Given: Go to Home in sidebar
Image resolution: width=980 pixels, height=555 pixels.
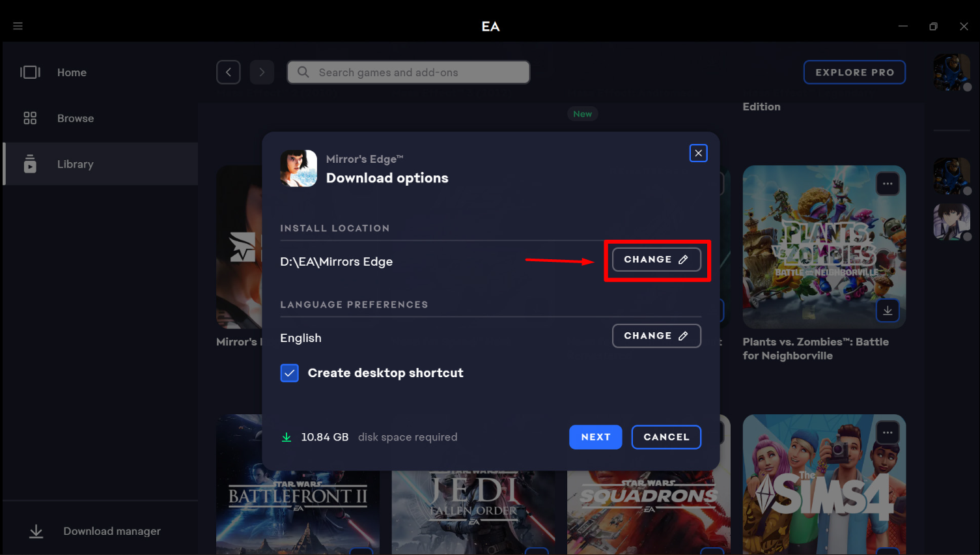Looking at the screenshot, I should 100,72.
